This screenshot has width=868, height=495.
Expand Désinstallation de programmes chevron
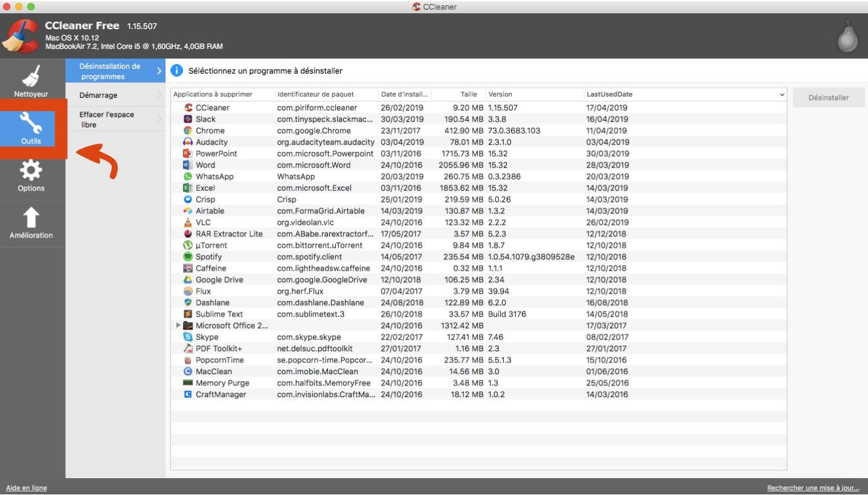(159, 71)
